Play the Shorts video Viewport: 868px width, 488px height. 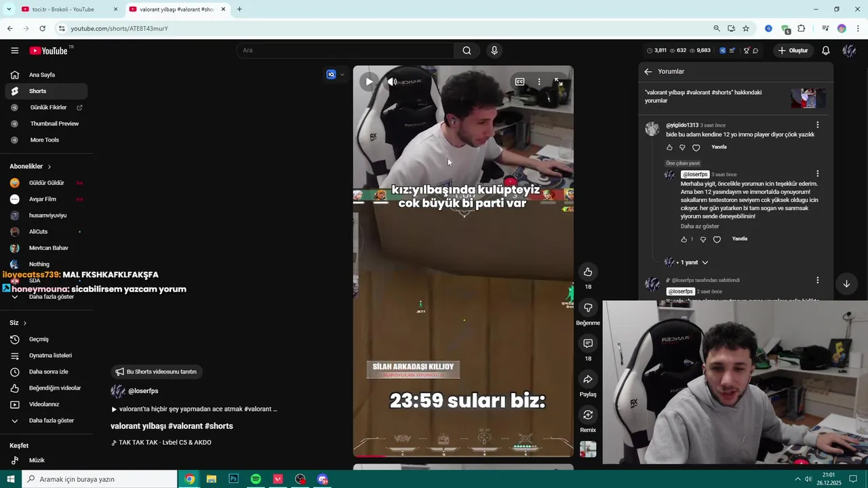tap(369, 81)
